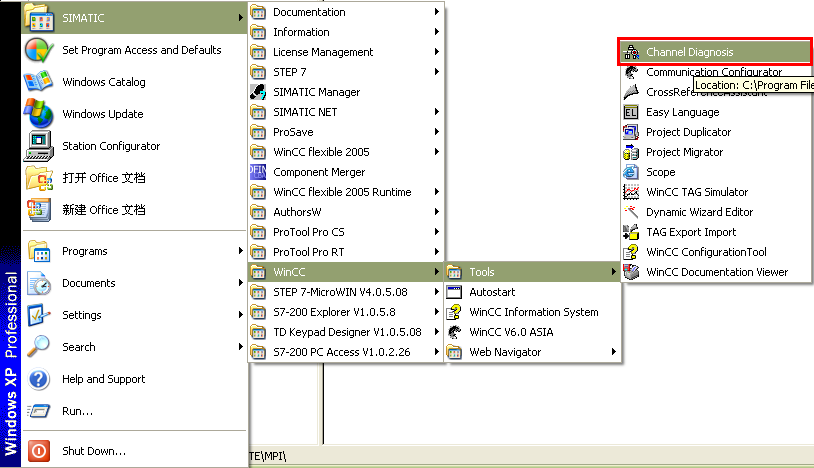Viewport: 814px width, 468px height.
Task: Click the Dynamic Wizard Editor icon
Action: (631, 212)
